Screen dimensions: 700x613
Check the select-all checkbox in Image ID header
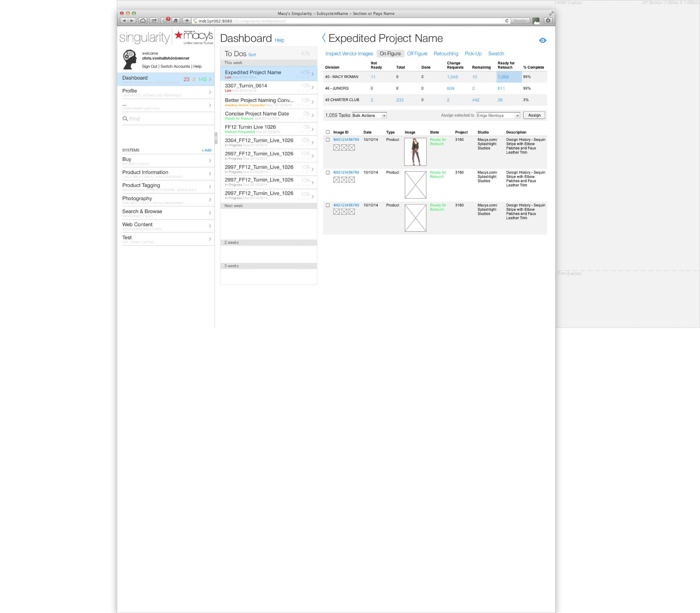(328, 132)
